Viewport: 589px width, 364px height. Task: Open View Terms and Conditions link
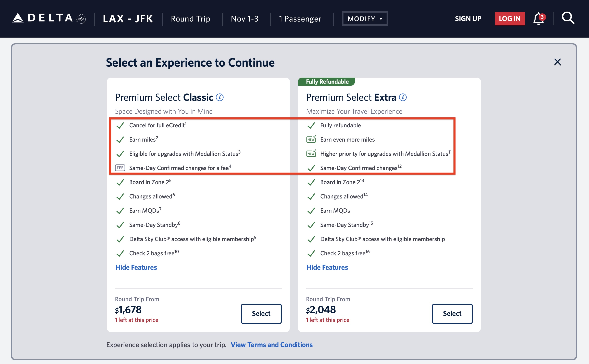coord(272,345)
